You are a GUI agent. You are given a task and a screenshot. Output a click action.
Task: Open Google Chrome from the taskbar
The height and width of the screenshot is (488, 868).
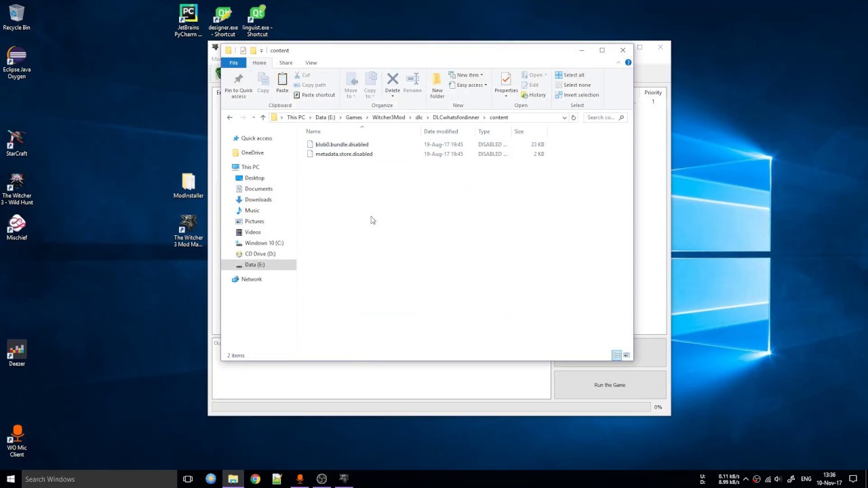[x=255, y=479]
